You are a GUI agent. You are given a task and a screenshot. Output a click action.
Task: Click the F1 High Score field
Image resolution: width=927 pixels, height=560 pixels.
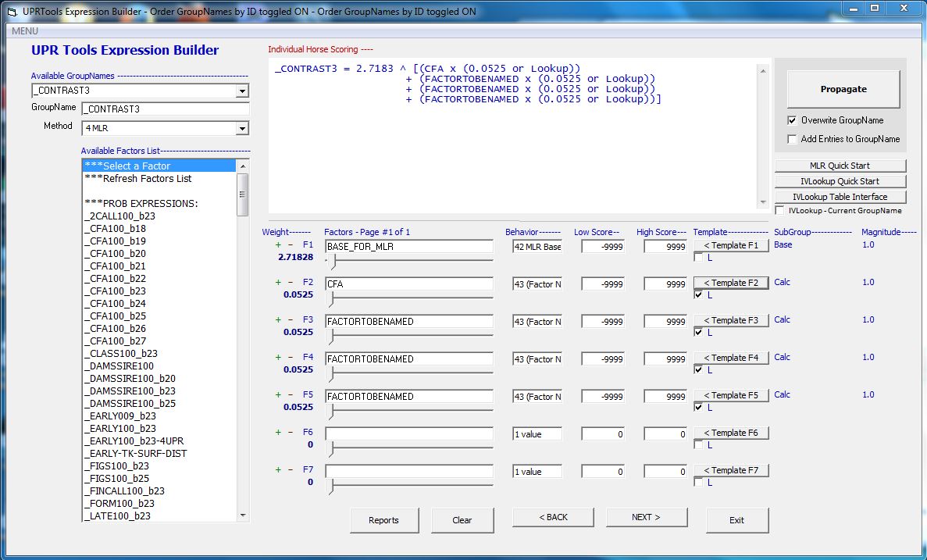point(665,247)
